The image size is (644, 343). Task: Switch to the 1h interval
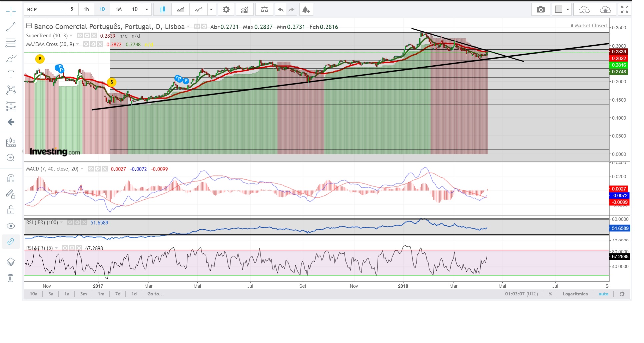pyautogui.click(x=86, y=9)
